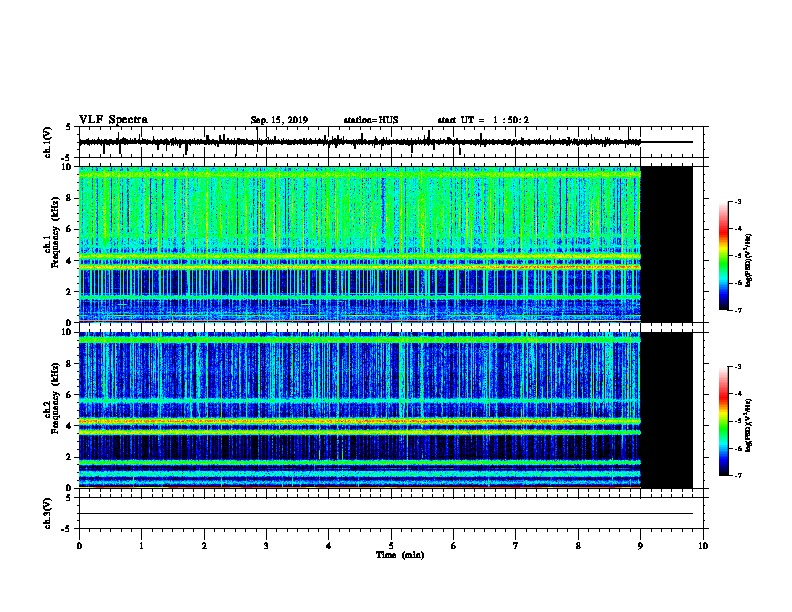Screen dimensions: 792x612
Task: Click the "Time (min)" x-axis label
Action: click(x=400, y=555)
